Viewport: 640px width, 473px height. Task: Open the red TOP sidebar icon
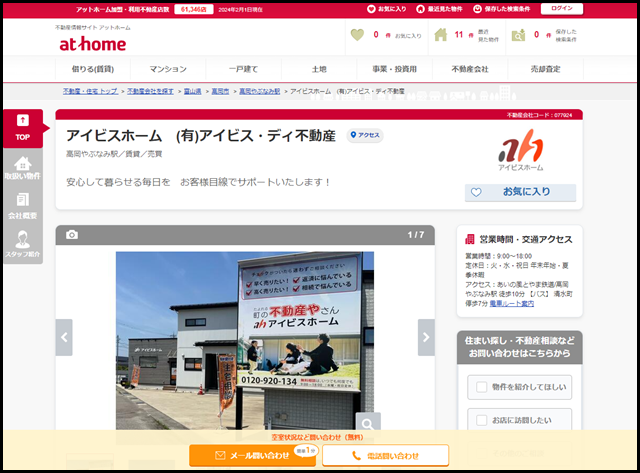coord(23,128)
